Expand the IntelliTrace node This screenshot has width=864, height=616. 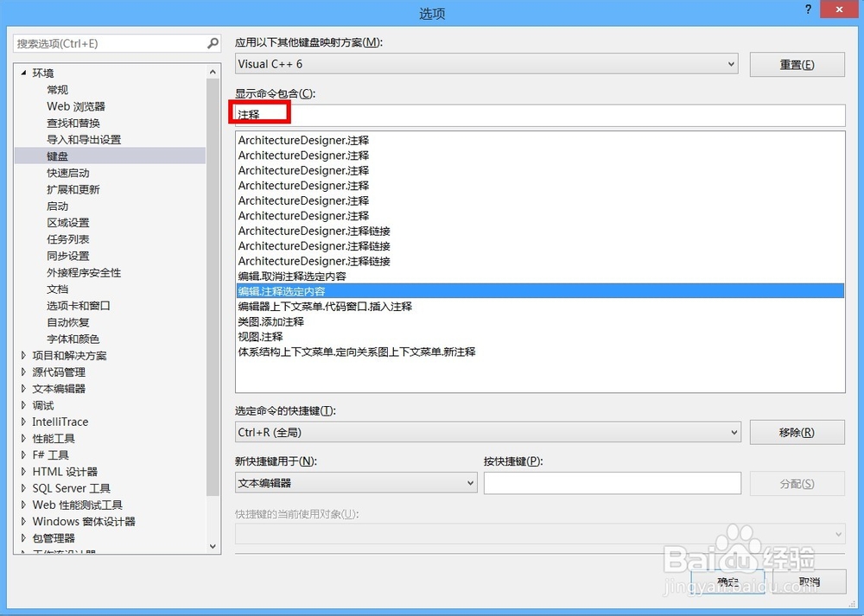pyautogui.click(x=23, y=422)
